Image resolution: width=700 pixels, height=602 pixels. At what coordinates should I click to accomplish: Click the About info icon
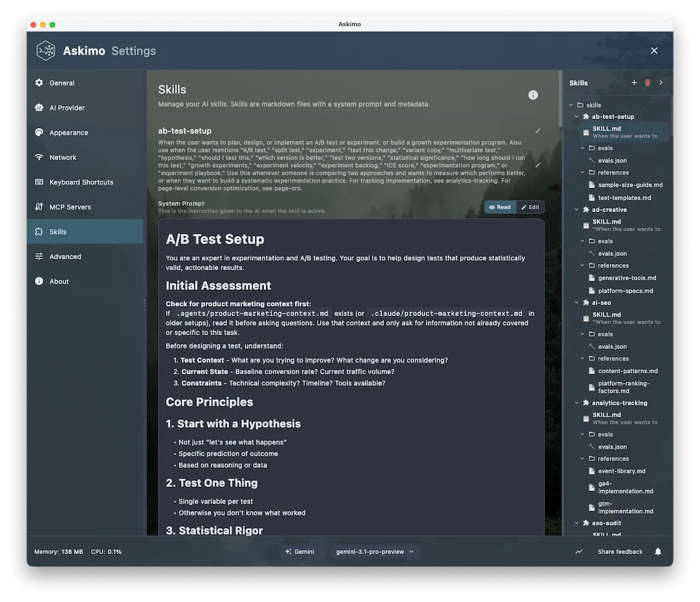coord(39,281)
